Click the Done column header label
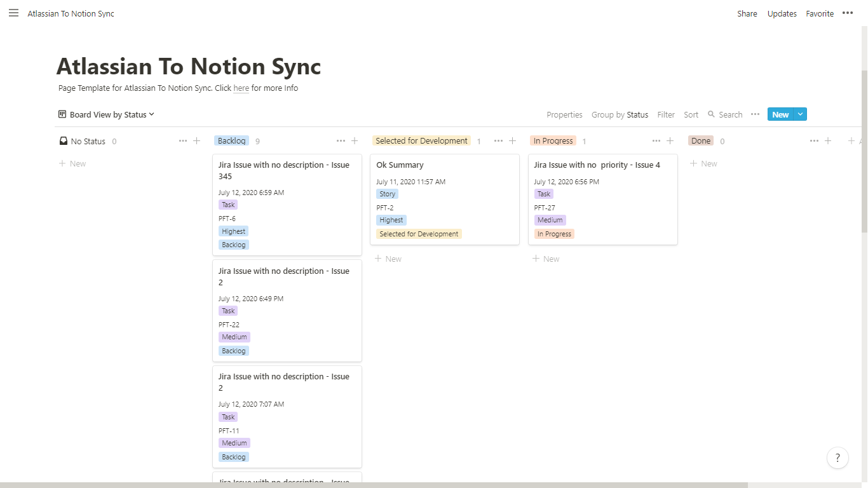This screenshot has width=868, height=488. point(701,141)
